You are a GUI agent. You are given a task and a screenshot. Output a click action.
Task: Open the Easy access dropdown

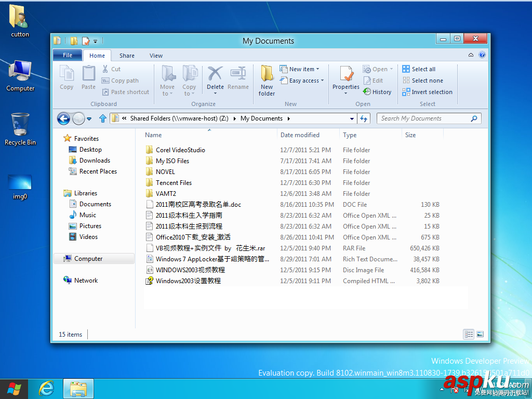click(302, 81)
